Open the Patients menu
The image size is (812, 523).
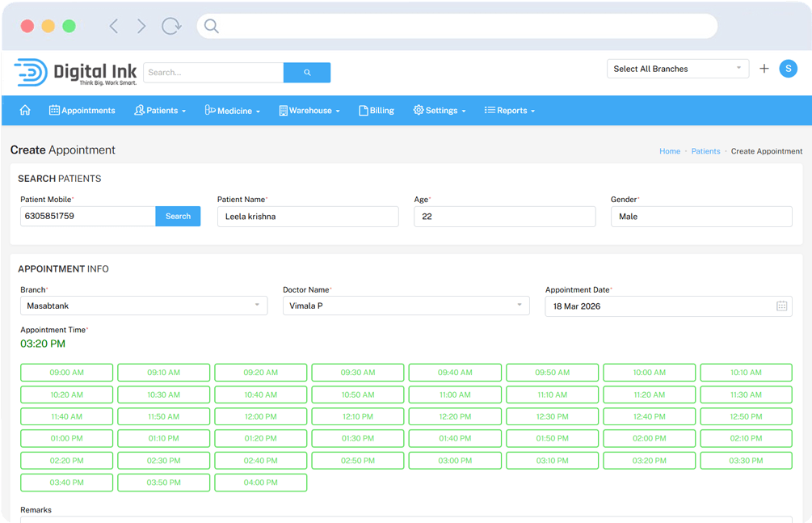pos(160,111)
